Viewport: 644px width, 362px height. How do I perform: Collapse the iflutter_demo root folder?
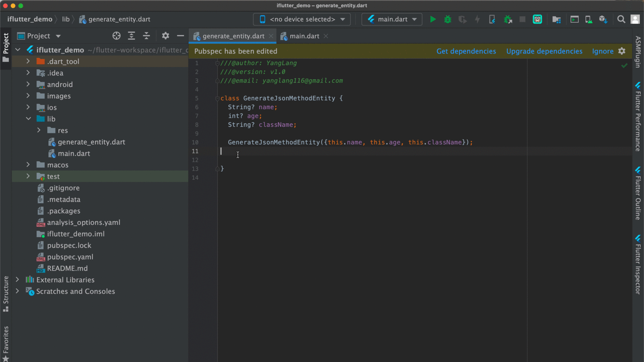(18, 50)
